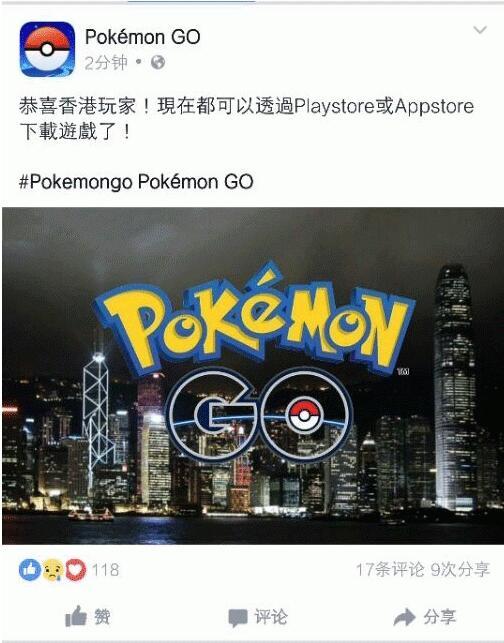The image size is (504, 643).
Task: Open the 17条评论 comments list
Action: 390,570
